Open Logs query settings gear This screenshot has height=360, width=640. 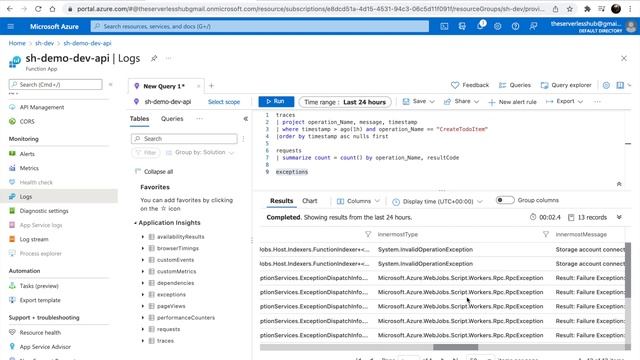606,85
